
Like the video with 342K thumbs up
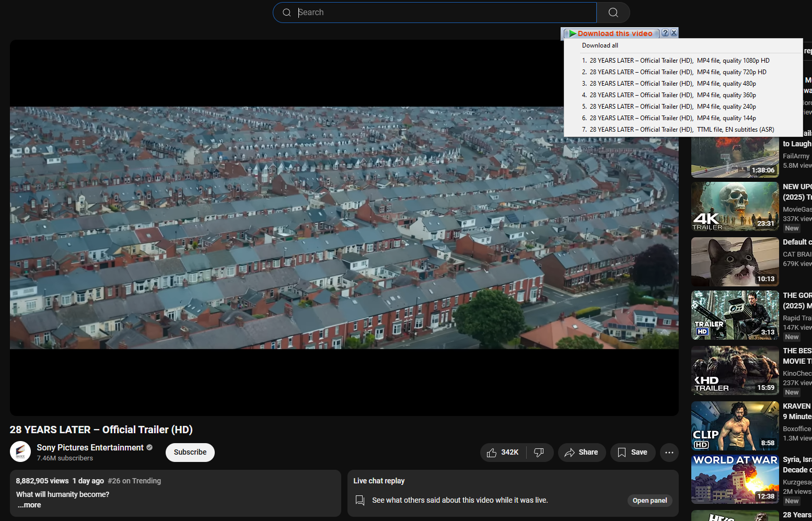(503, 453)
